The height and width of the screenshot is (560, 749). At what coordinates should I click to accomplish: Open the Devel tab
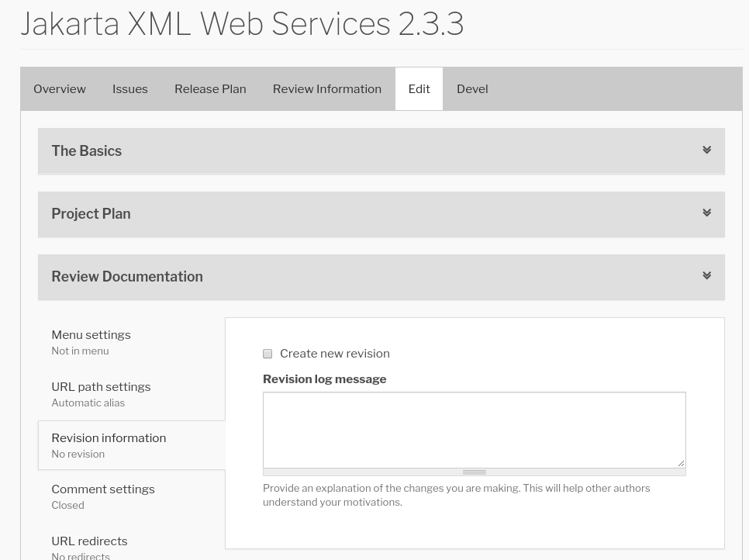(x=472, y=89)
